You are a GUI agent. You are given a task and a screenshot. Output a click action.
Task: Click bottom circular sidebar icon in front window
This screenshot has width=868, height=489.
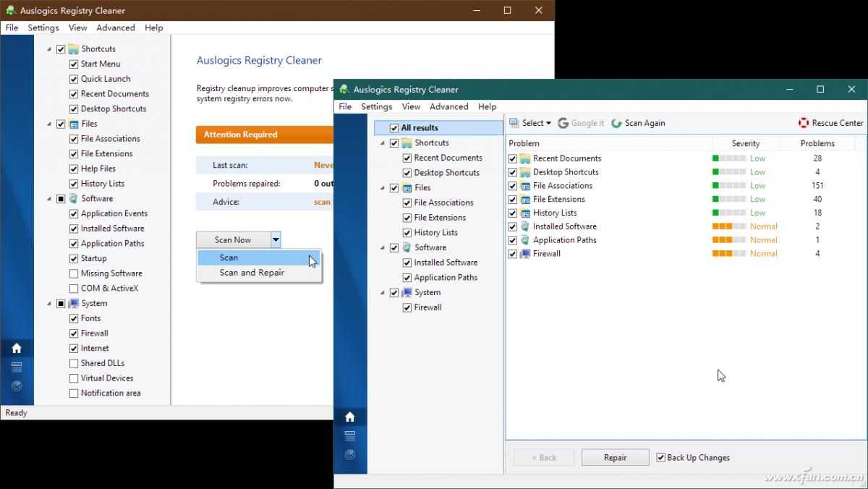(x=350, y=454)
